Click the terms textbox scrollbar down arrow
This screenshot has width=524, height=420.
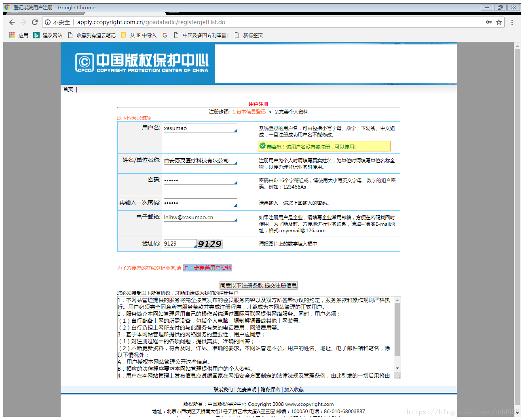click(397, 368)
